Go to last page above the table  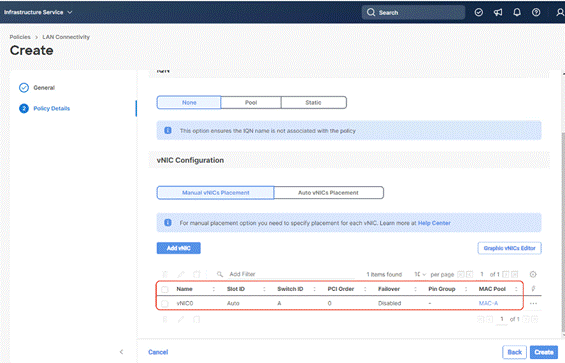(x=515, y=274)
